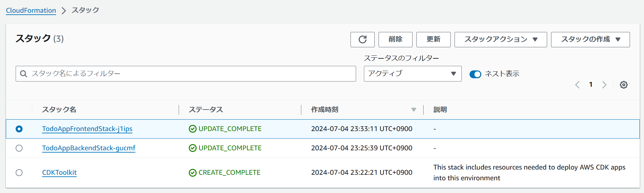This screenshot has height=193, width=644.
Task: Click the sort arrow in 作成時刻 column
Action: click(x=413, y=110)
